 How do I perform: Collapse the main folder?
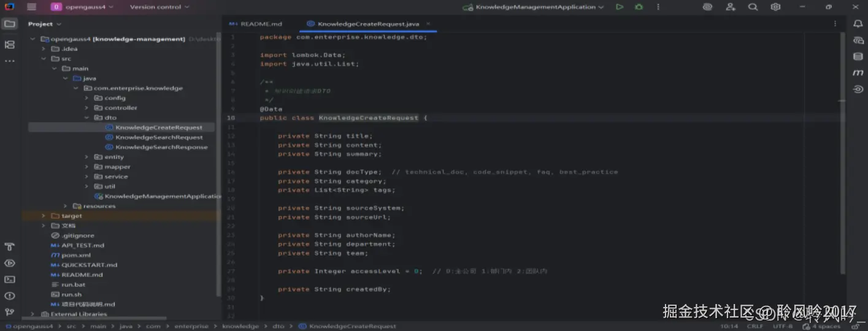point(55,68)
